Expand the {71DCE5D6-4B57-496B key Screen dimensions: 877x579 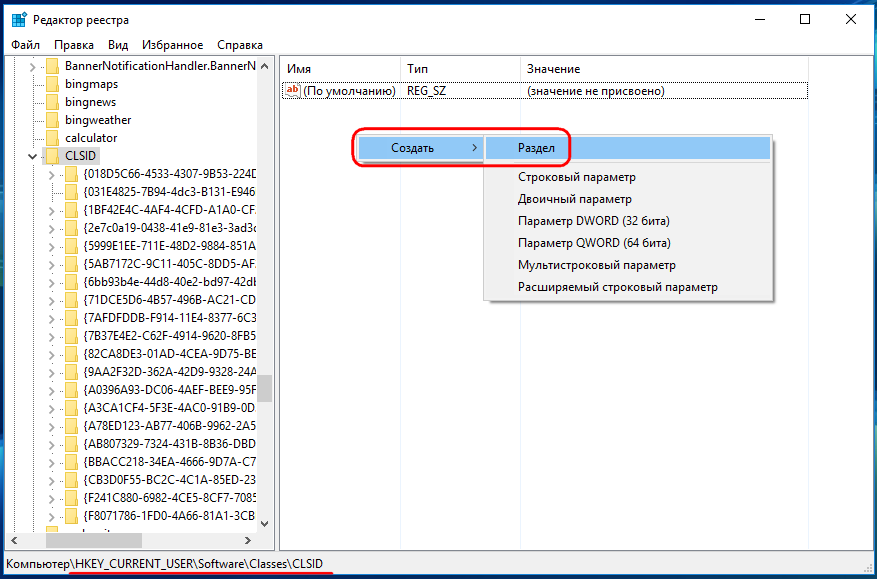click(x=52, y=300)
